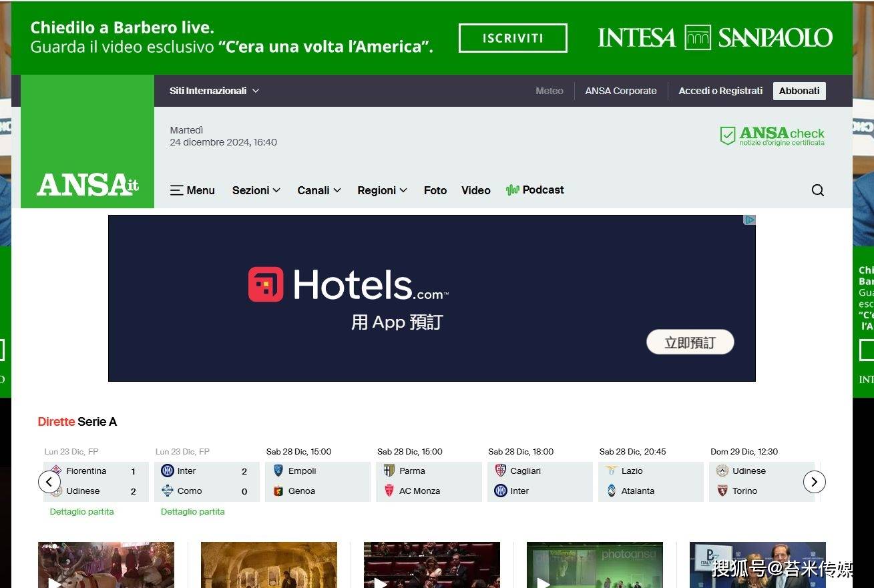Click the AC Monza team crest
The height and width of the screenshot is (588, 874).
coord(389,491)
